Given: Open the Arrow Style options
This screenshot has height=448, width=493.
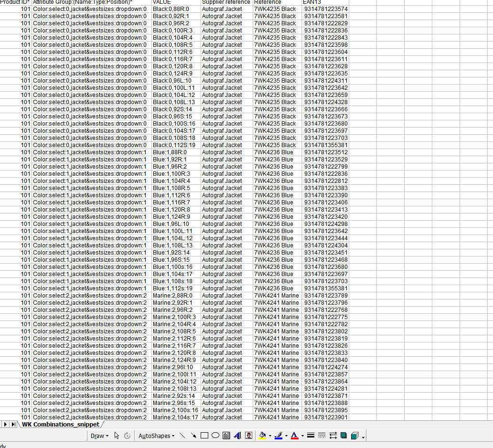Looking at the screenshot, I should point(333,436).
